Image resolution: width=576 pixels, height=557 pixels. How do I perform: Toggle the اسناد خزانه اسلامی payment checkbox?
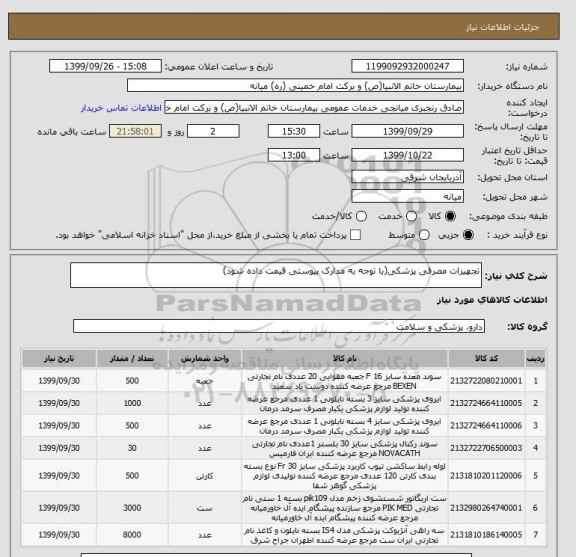pos(355,235)
